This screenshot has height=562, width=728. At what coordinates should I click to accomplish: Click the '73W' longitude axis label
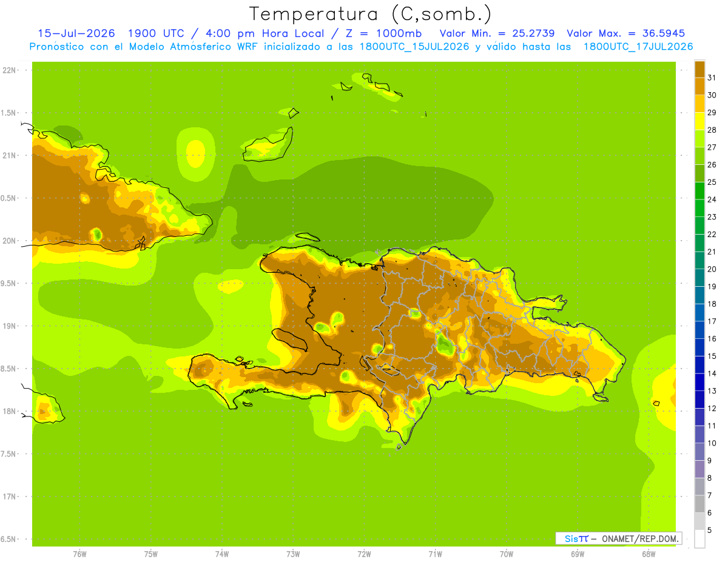point(293,554)
